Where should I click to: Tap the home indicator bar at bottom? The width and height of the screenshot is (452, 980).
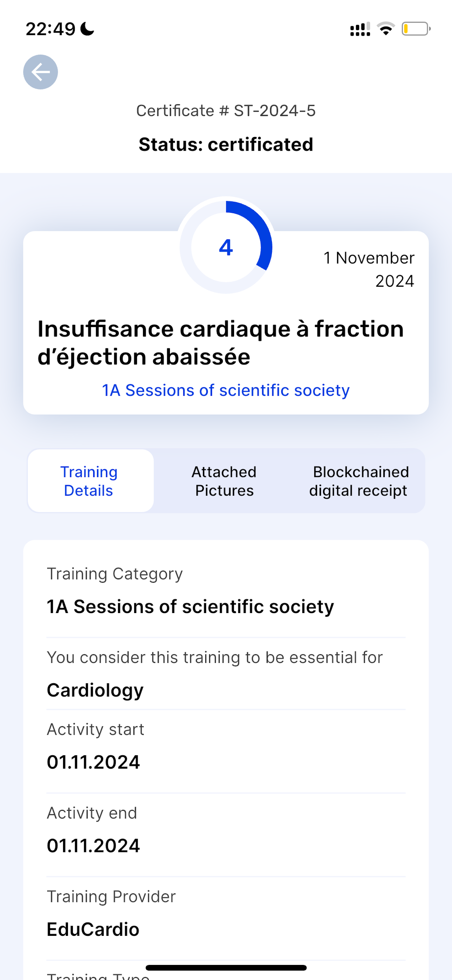tap(226, 967)
